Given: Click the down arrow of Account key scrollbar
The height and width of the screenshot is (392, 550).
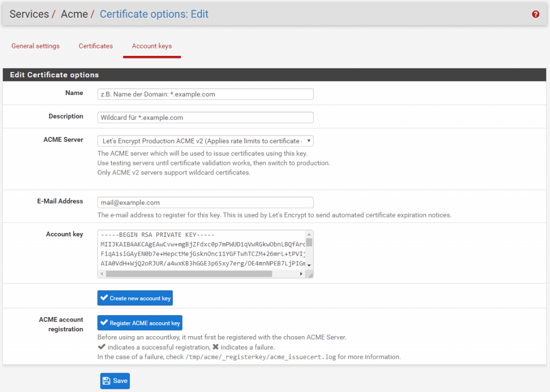Looking at the screenshot, I should point(309,265).
